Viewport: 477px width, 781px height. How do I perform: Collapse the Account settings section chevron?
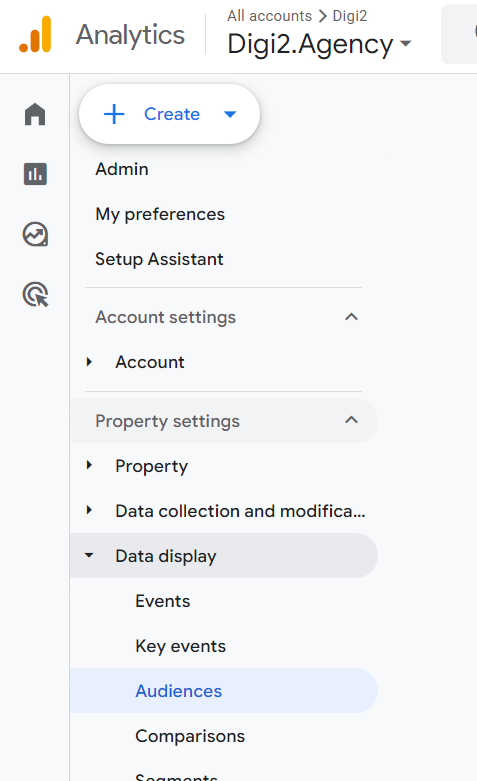pos(352,317)
